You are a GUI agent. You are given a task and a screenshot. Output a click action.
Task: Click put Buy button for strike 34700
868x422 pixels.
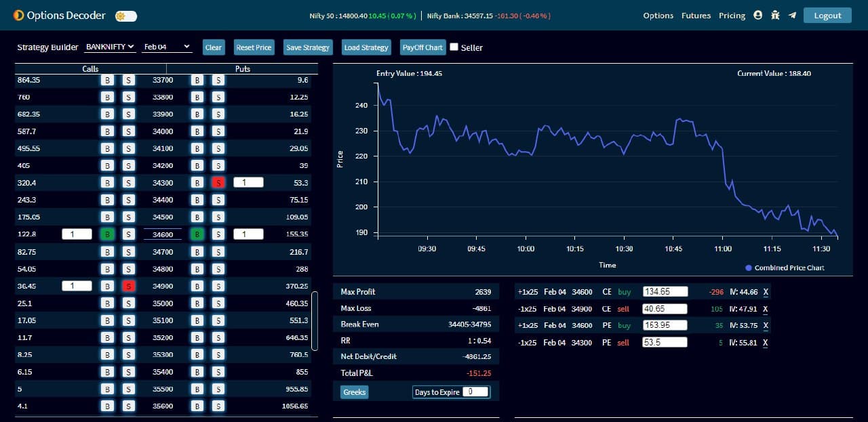(x=197, y=251)
